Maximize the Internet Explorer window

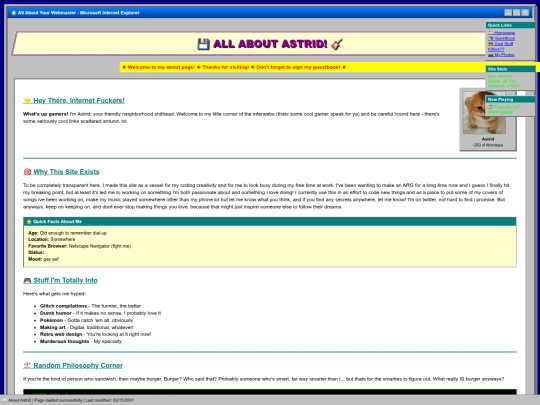click(x=517, y=13)
